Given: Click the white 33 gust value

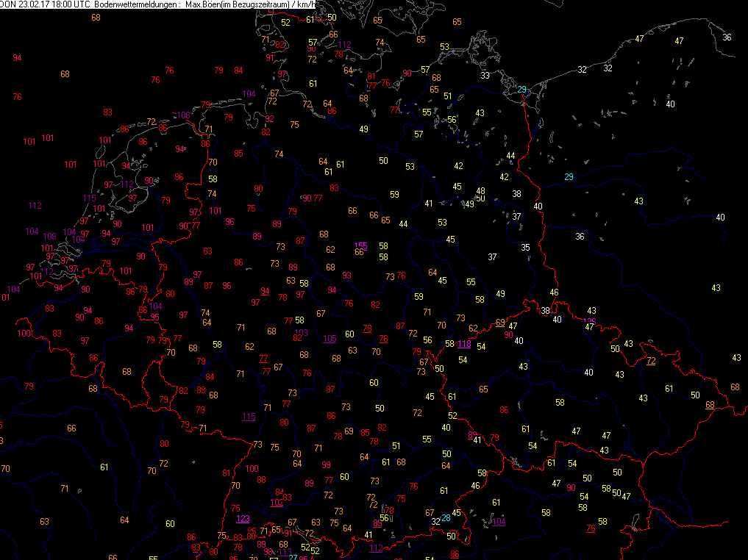Looking at the screenshot, I should tap(485, 76).
